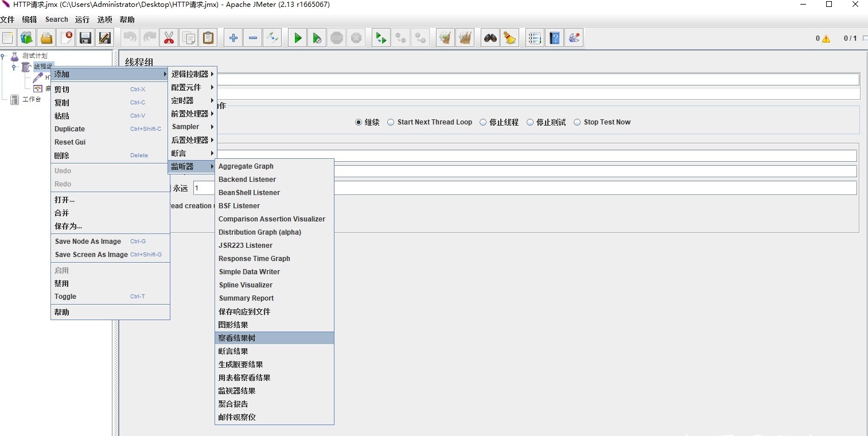Click the Shutdown icon
868x436 pixels.
(356, 38)
